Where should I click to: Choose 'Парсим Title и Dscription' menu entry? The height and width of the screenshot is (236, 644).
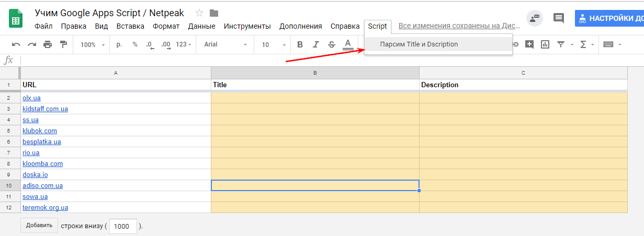tap(419, 44)
